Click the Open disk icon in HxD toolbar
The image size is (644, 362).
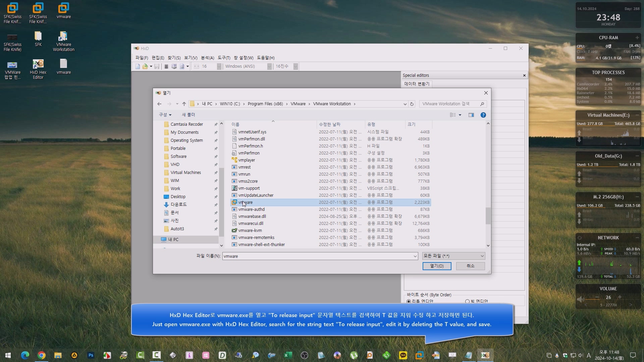tap(174, 66)
